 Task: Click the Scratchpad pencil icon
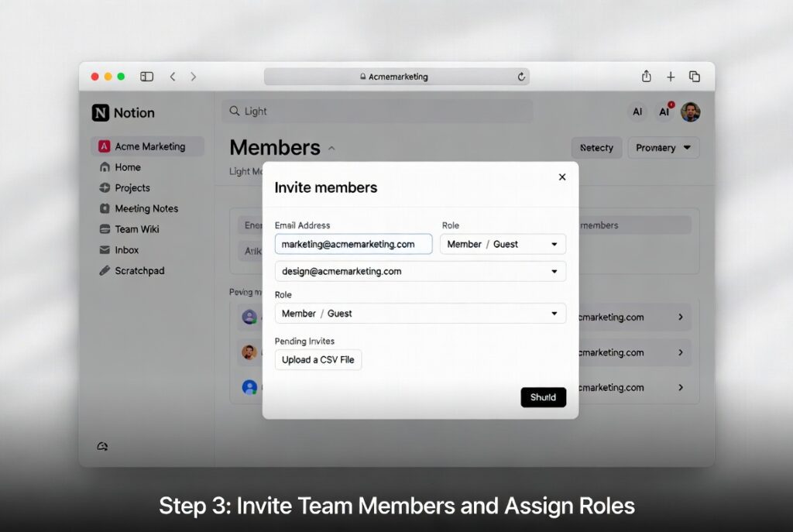(104, 271)
